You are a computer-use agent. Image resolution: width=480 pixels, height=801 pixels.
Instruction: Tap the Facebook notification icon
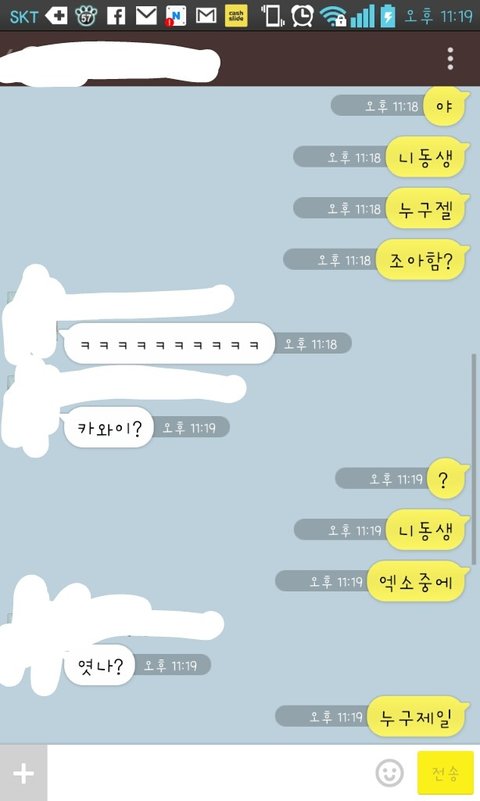point(116,16)
